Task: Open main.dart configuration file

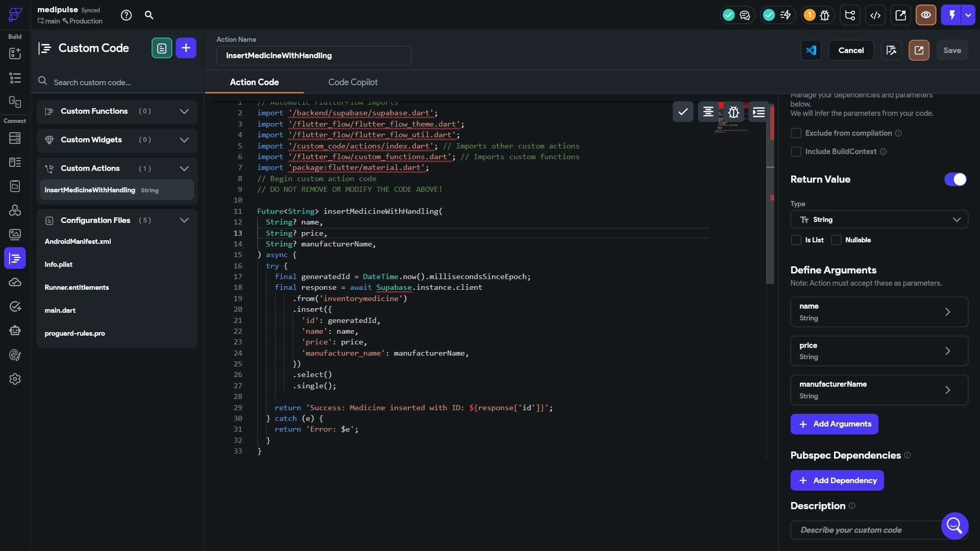Action: [x=60, y=310]
